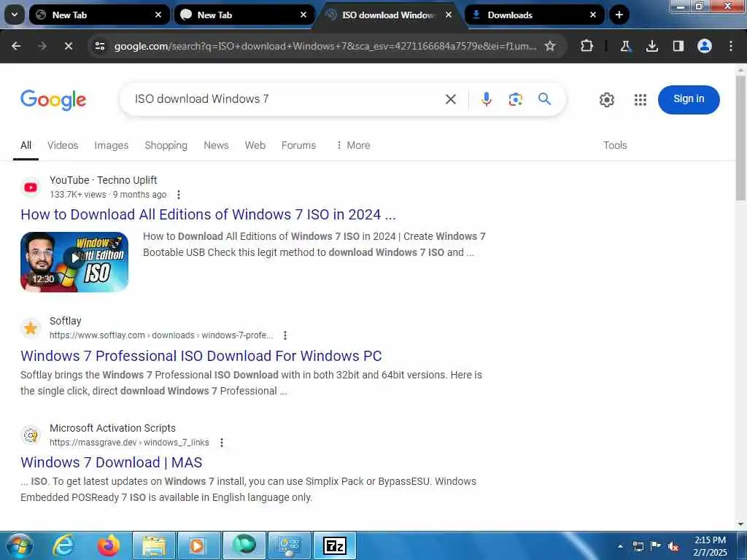Open the Windows Start menu
The width and height of the screenshot is (747, 560).
pos(19,545)
